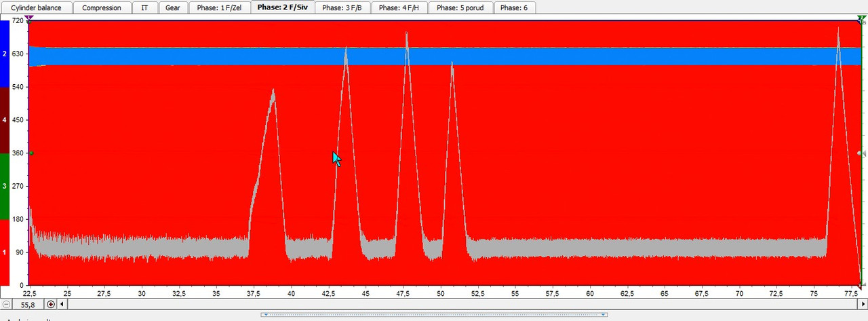Click the 37,5 time axis label
This screenshot has height=321, width=868.
254,293
